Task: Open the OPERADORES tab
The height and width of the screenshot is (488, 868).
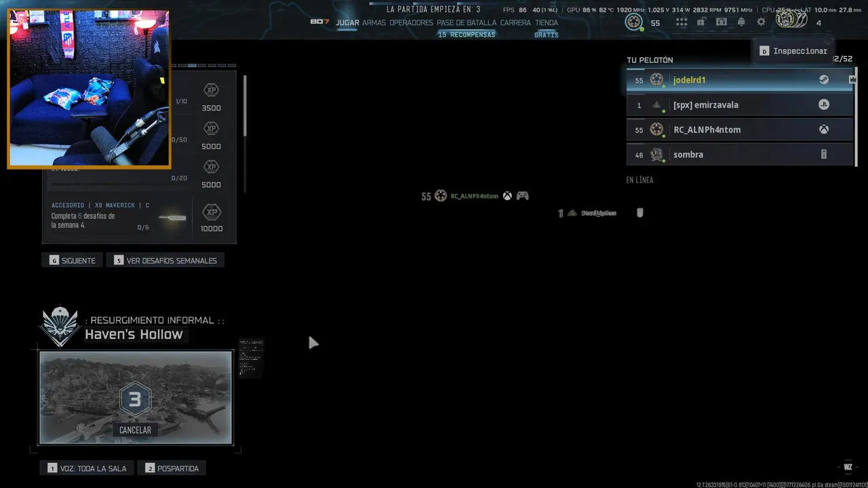Action: click(x=411, y=22)
